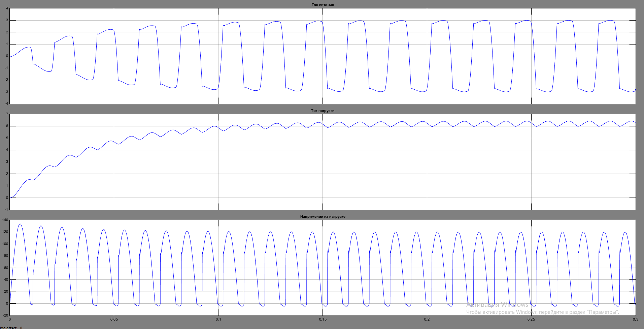Screen dimensions: 644x329
Task: Click the 120 voltage axis label
Action: [5, 232]
